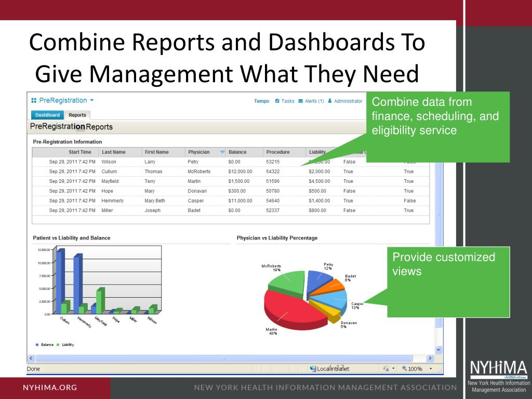Click the Administrator user icon
The image size is (532, 399).
tap(330, 101)
